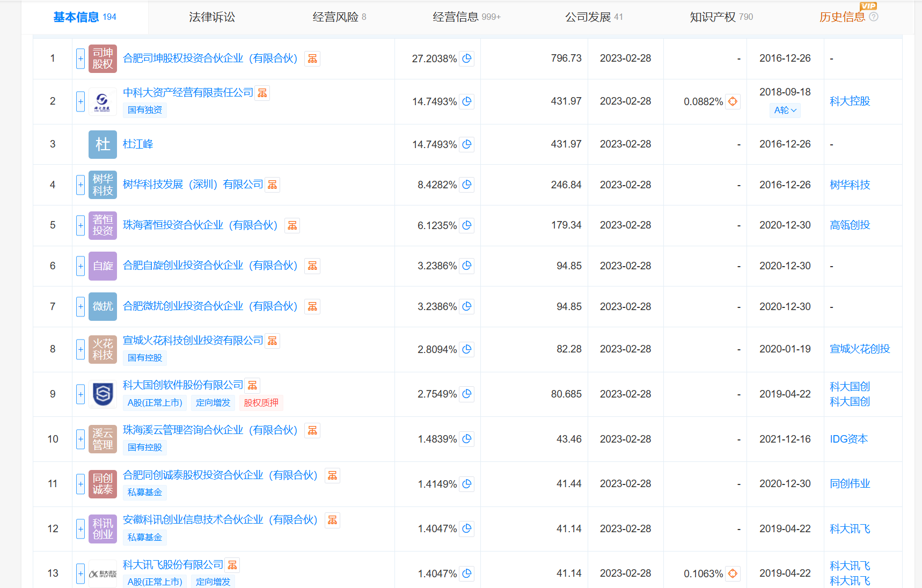View shareholding chart icon beside 6.1235%
The height and width of the screenshot is (588, 922).
pos(467,225)
